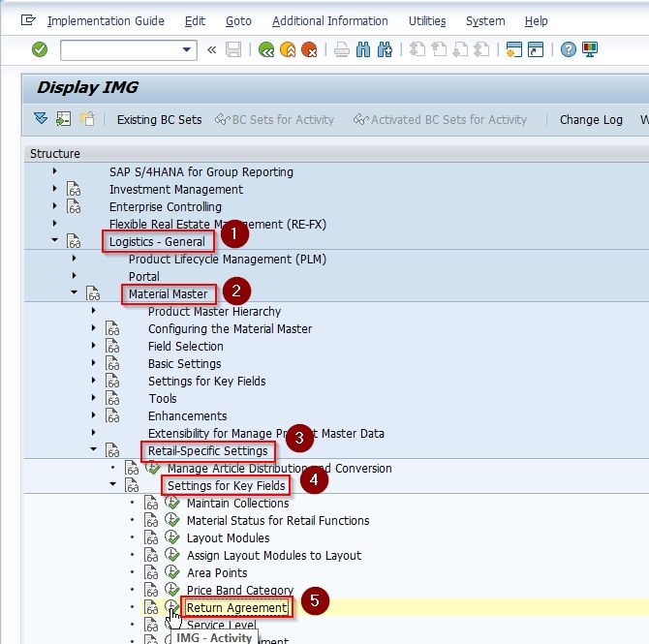Select Flexible Real Estate Management (RE-FX)
This screenshot has height=644, width=649.
pos(218,224)
